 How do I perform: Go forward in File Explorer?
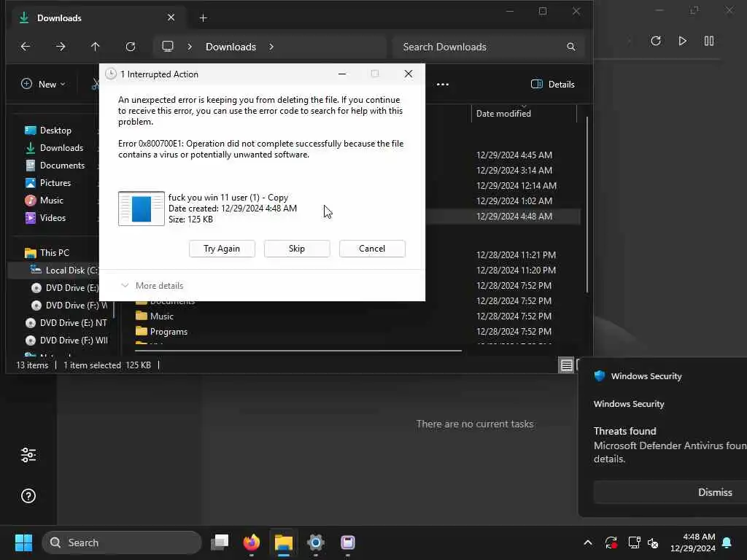(61, 47)
